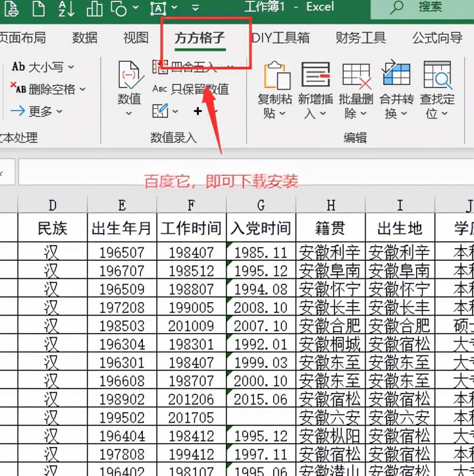
Task: Click the text box icon in quick access toolbar
Action: tap(159, 9)
